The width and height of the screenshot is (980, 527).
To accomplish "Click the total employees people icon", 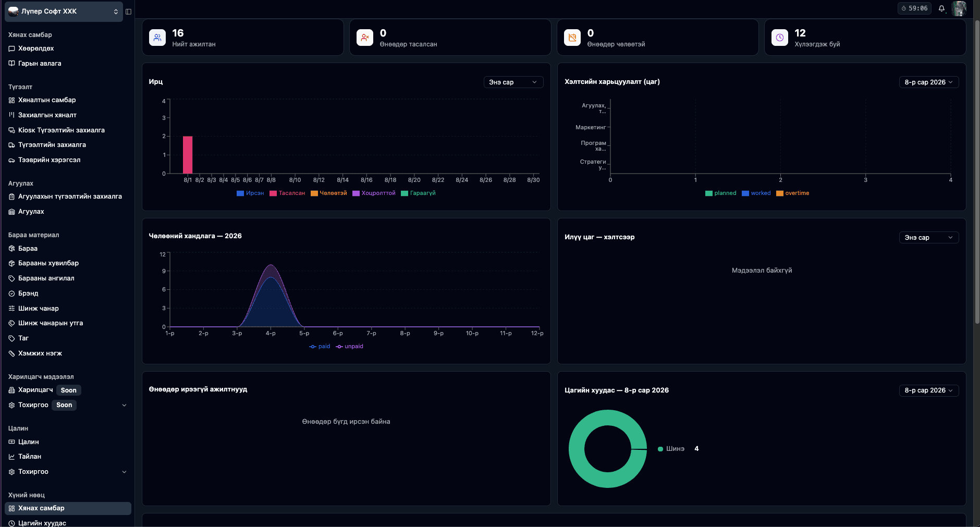I will pos(157,38).
